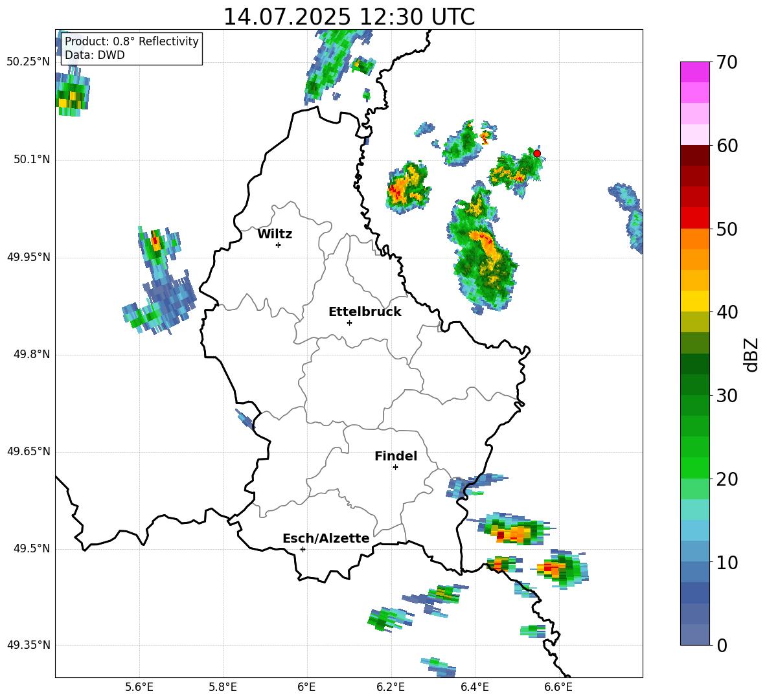
Task: Click the 49.5°N latitude tick label
Action: tap(31, 549)
